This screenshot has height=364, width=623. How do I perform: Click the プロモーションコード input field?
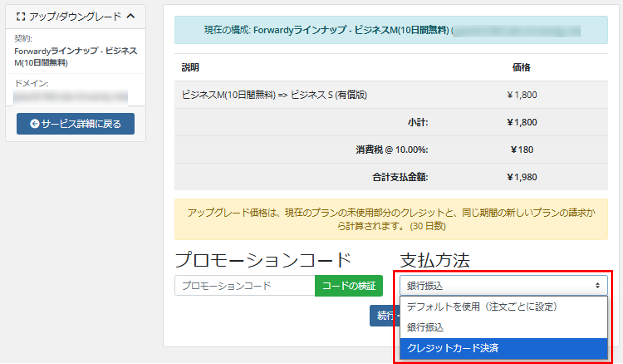click(245, 286)
